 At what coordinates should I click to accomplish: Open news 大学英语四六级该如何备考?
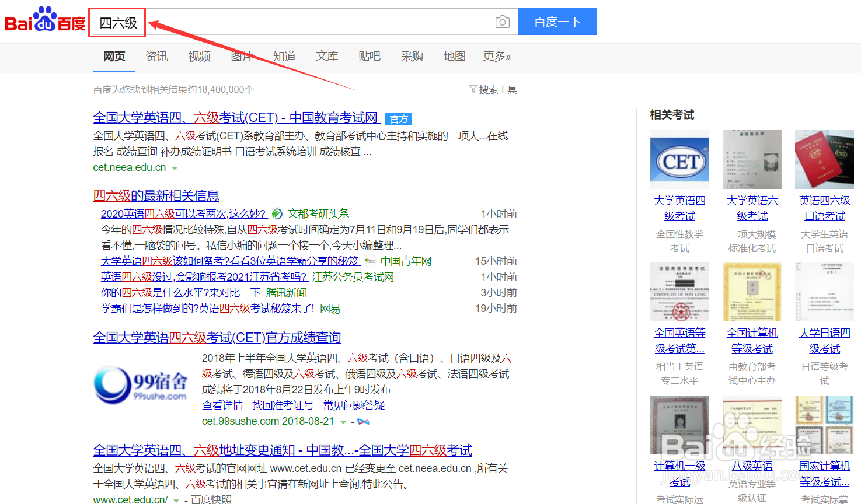229,261
